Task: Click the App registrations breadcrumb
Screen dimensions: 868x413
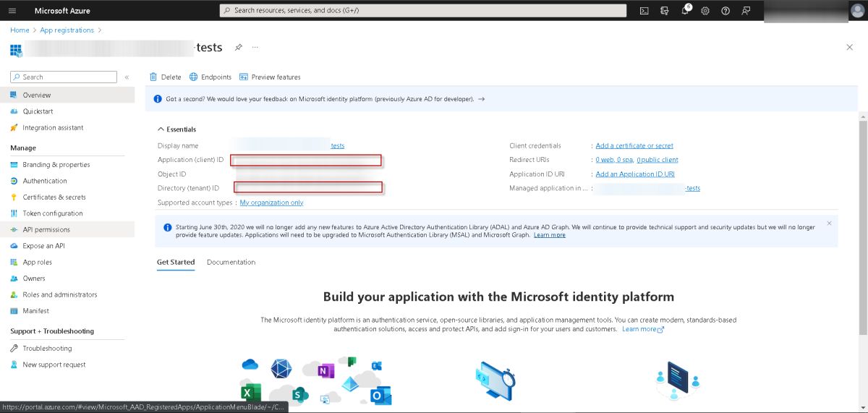Action: coord(67,30)
